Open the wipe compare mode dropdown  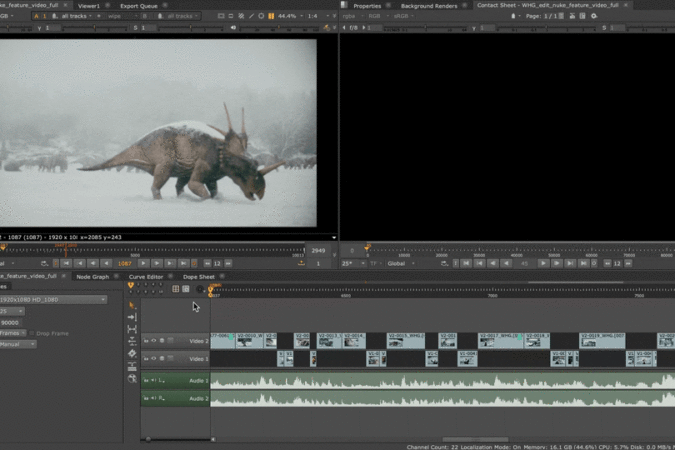[122, 16]
